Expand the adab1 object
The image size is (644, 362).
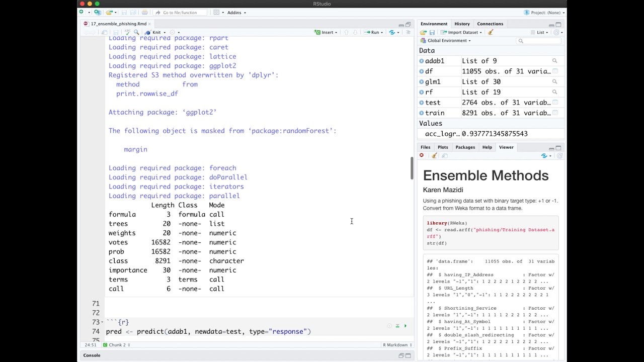422,61
